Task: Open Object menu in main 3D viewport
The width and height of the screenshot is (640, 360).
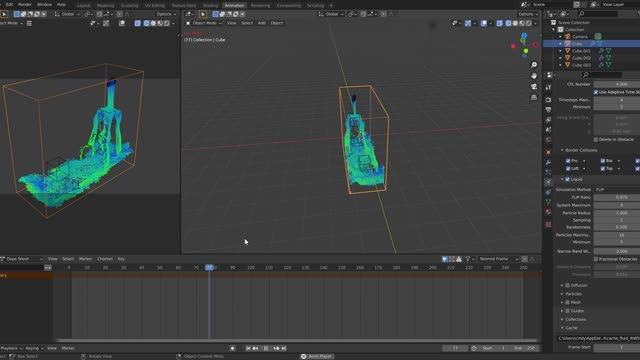Action: click(x=277, y=23)
